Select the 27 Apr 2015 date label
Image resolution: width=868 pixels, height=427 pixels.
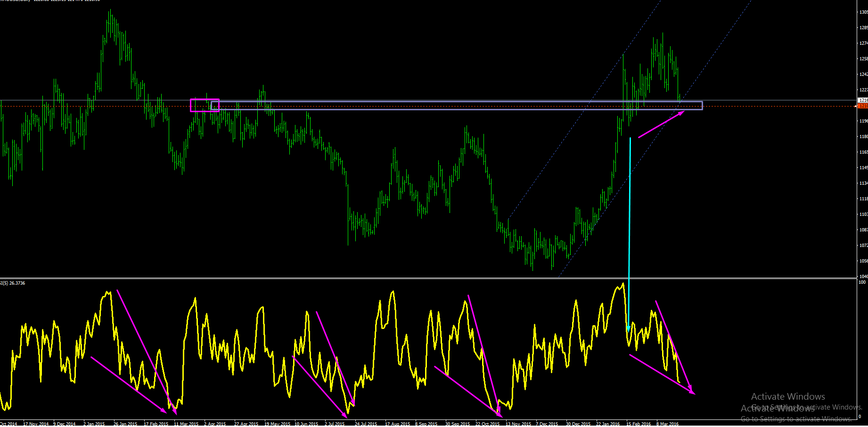click(246, 424)
